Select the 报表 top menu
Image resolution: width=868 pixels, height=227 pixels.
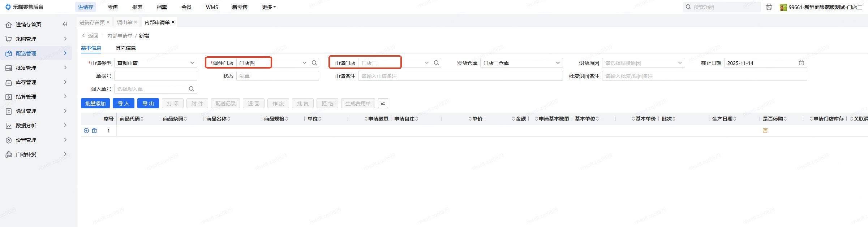[137, 7]
